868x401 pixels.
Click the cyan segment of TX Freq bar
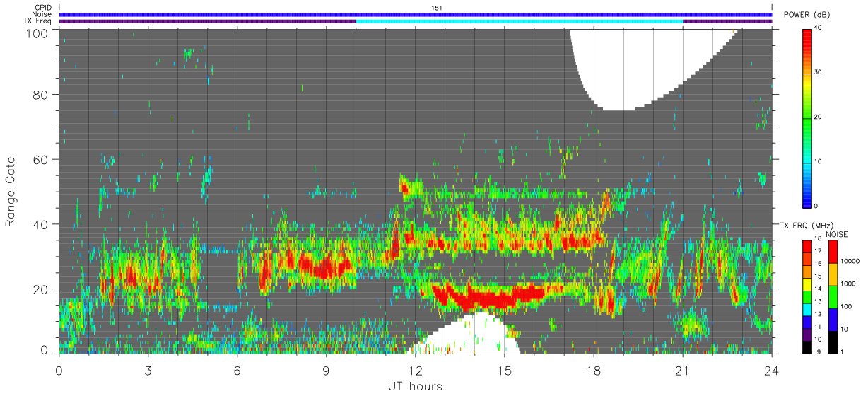520,21
